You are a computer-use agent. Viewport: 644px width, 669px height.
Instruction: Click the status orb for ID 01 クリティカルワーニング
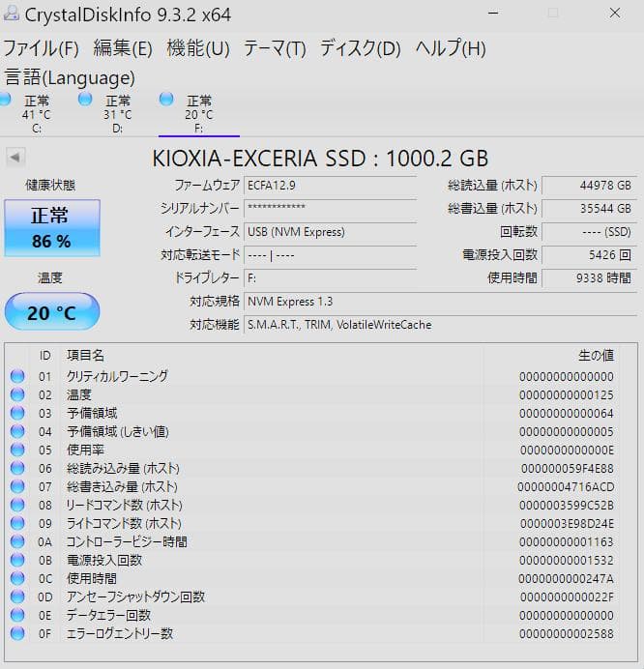pyautogui.click(x=17, y=376)
